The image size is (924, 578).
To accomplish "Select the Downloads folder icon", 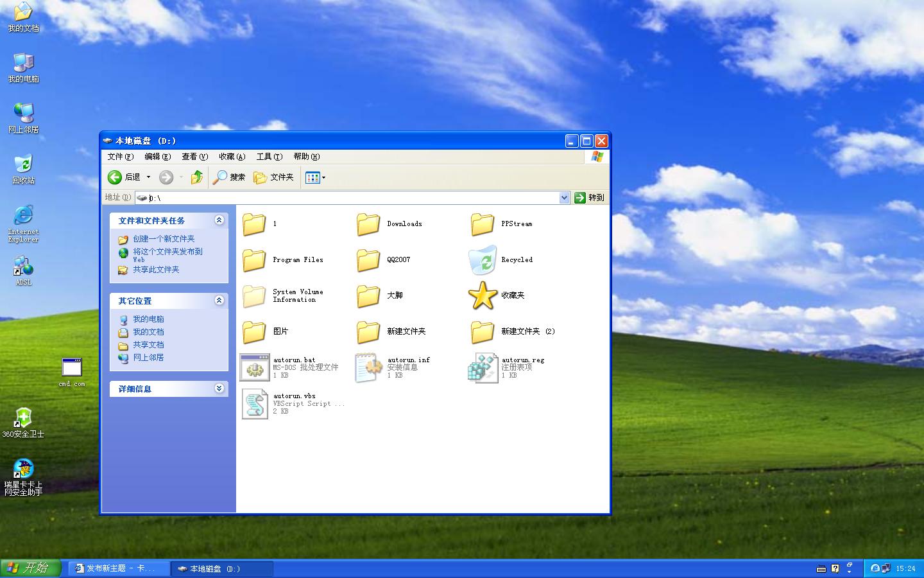I will point(368,224).
